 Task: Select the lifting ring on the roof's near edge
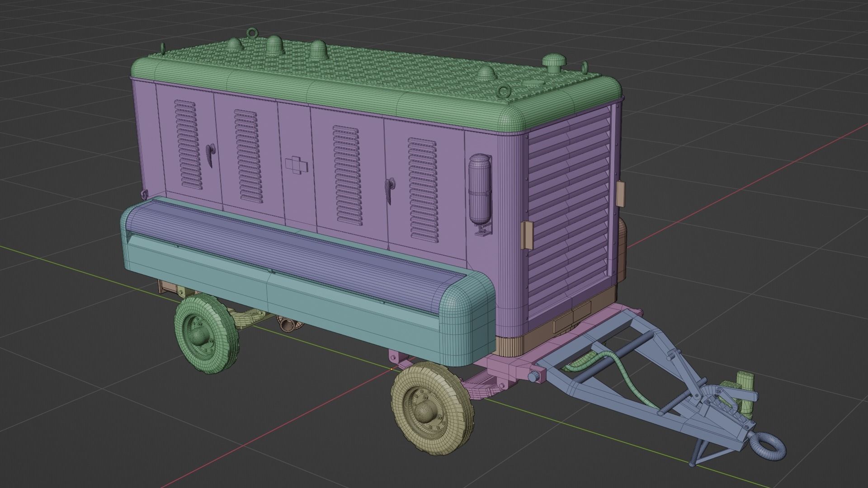(x=503, y=92)
